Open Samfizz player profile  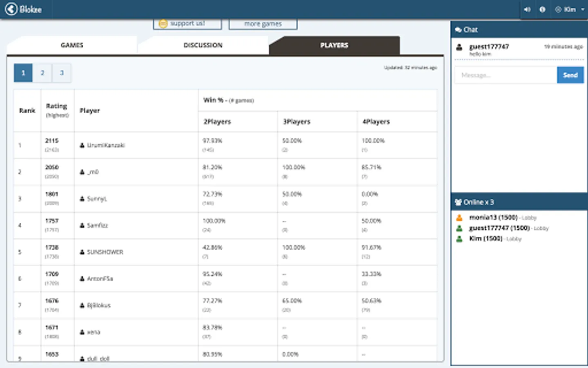point(97,225)
